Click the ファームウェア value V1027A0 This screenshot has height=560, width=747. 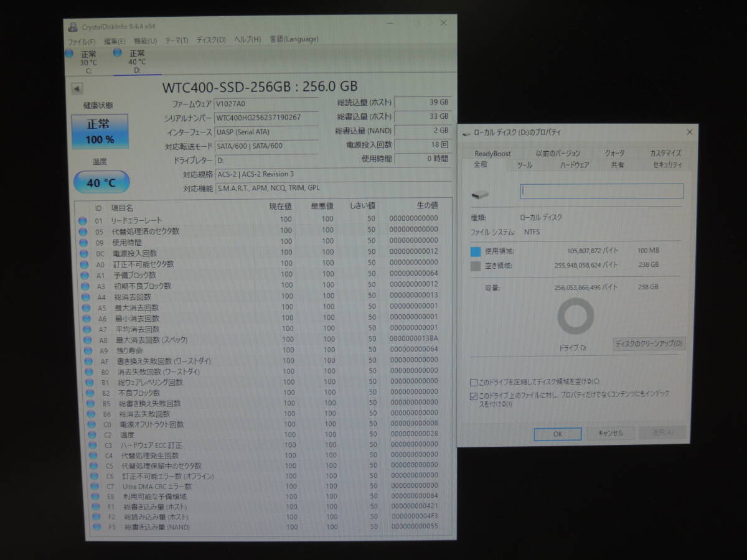click(x=266, y=103)
